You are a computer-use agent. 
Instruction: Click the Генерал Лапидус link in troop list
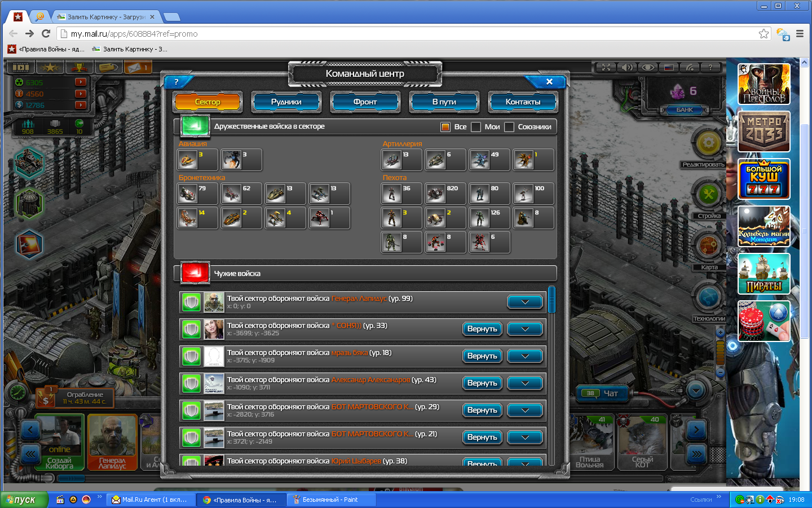(x=359, y=299)
